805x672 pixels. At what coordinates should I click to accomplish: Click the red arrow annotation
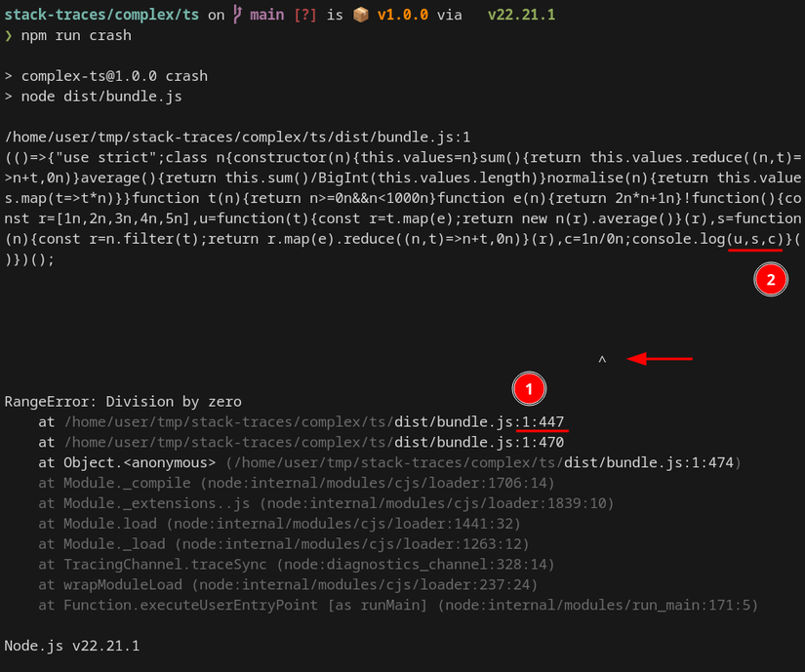click(660, 358)
